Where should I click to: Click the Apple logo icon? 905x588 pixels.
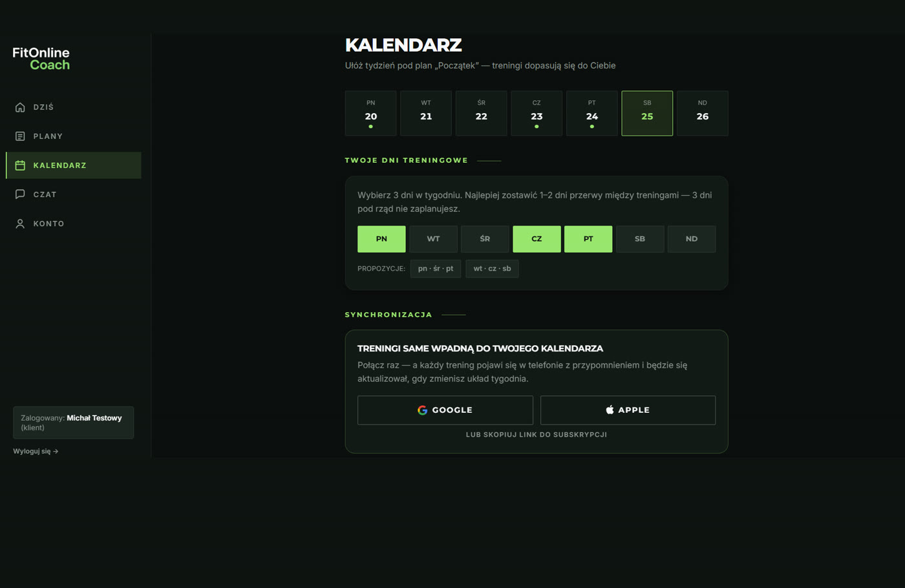[610, 410]
